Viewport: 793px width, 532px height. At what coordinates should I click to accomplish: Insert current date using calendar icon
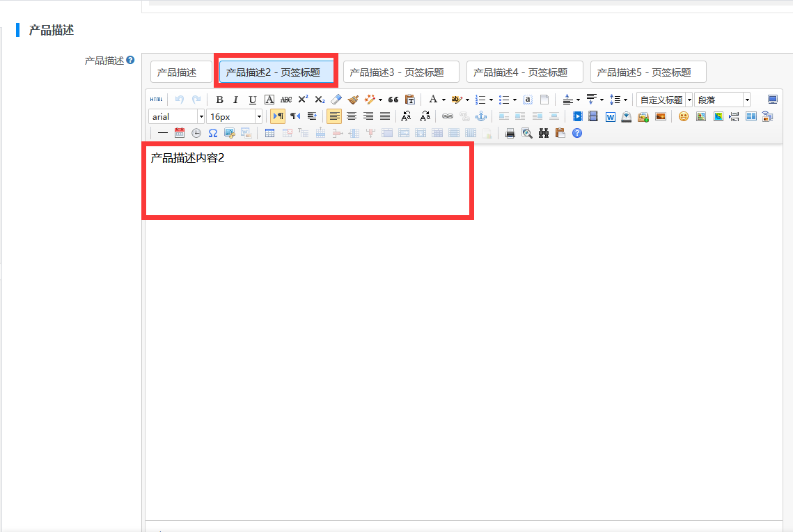(180, 133)
